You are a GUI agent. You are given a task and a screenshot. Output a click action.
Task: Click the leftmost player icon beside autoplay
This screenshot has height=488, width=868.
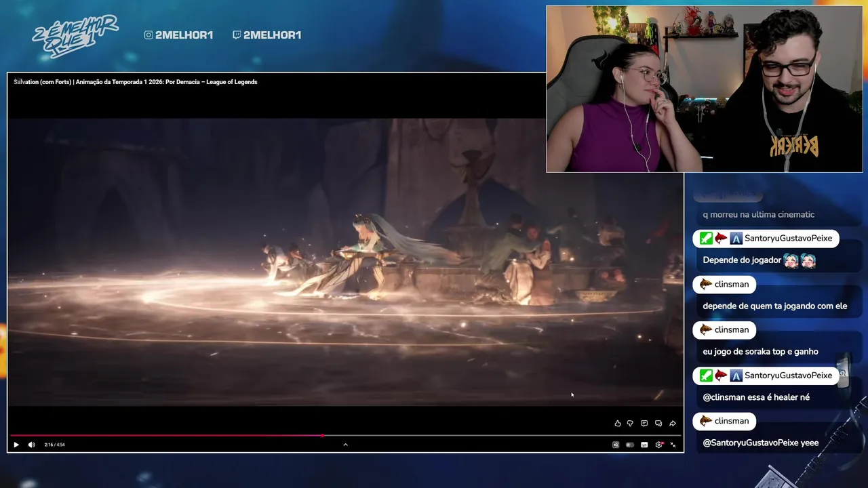[x=616, y=445]
